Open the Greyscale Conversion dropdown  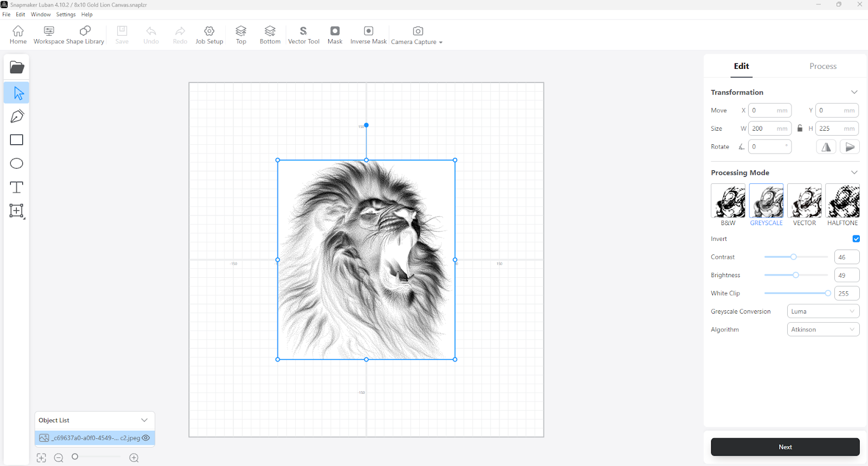pyautogui.click(x=823, y=311)
